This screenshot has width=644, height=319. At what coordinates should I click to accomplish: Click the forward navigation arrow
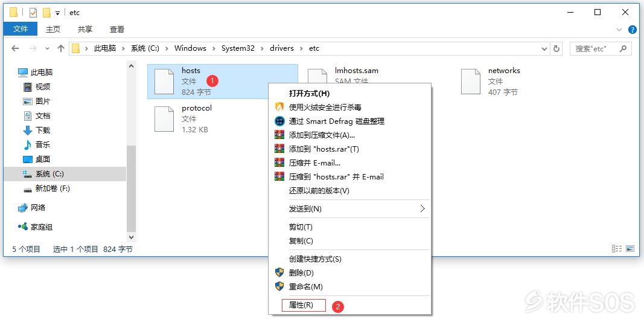[x=34, y=48]
